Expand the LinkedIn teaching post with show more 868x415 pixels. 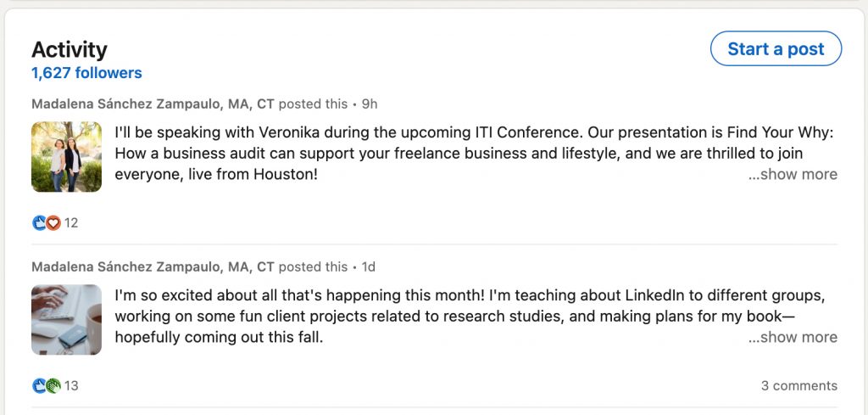click(x=793, y=338)
